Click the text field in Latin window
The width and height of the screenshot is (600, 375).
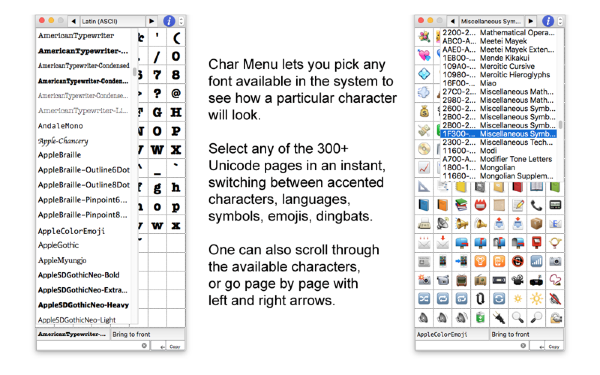click(x=93, y=346)
